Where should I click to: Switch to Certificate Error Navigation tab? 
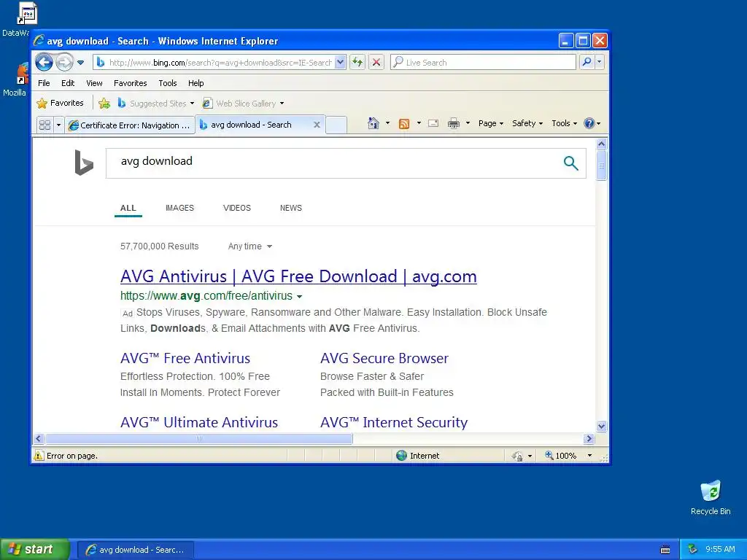130,125
